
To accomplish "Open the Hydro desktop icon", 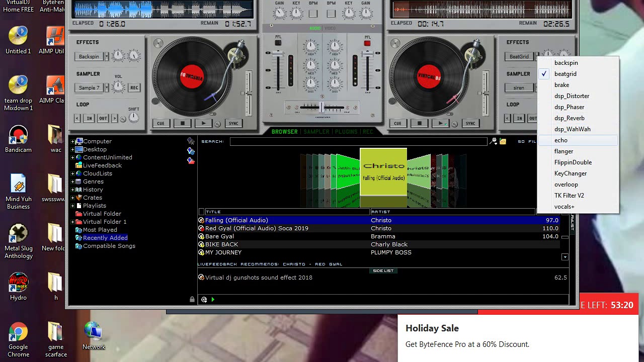I will [x=18, y=287].
